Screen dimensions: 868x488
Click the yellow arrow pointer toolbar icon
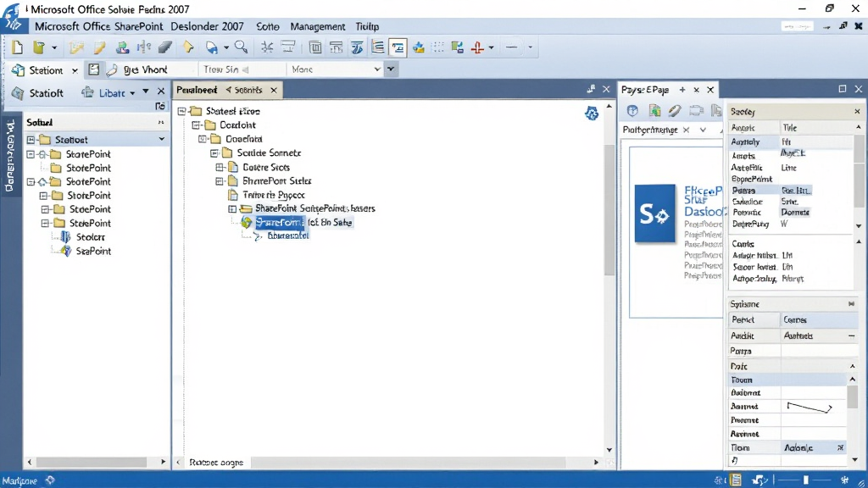188,47
